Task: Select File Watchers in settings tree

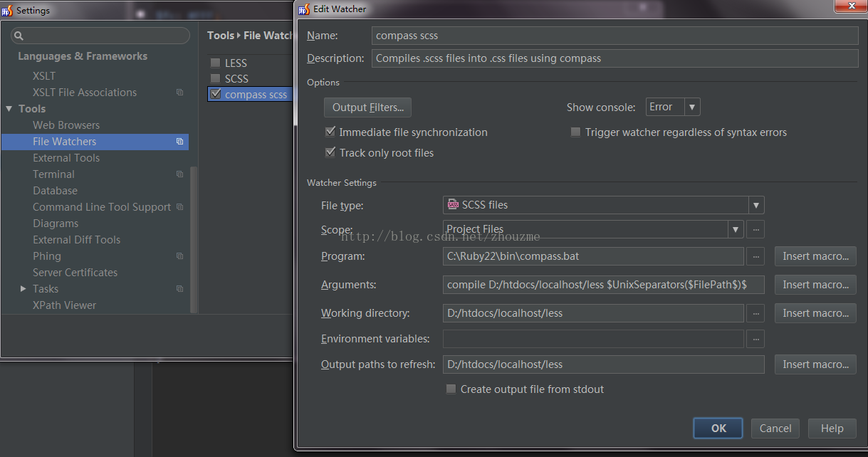Action: [95, 142]
